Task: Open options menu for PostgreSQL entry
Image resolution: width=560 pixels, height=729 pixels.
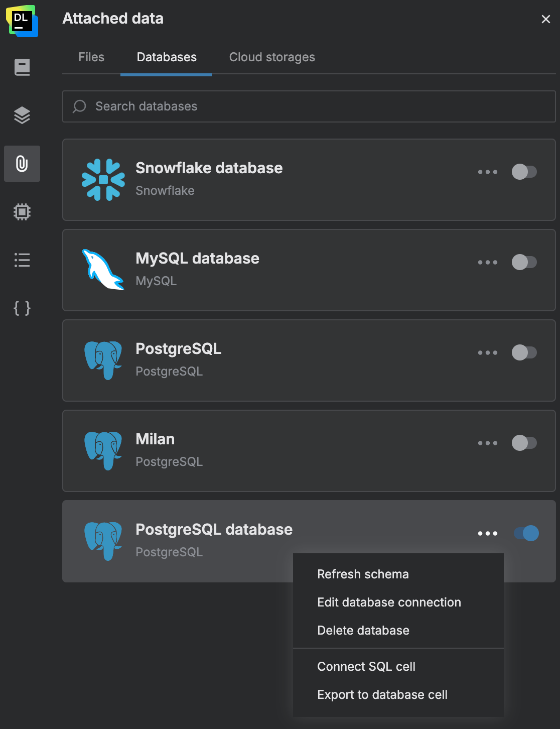Action: [x=487, y=352]
